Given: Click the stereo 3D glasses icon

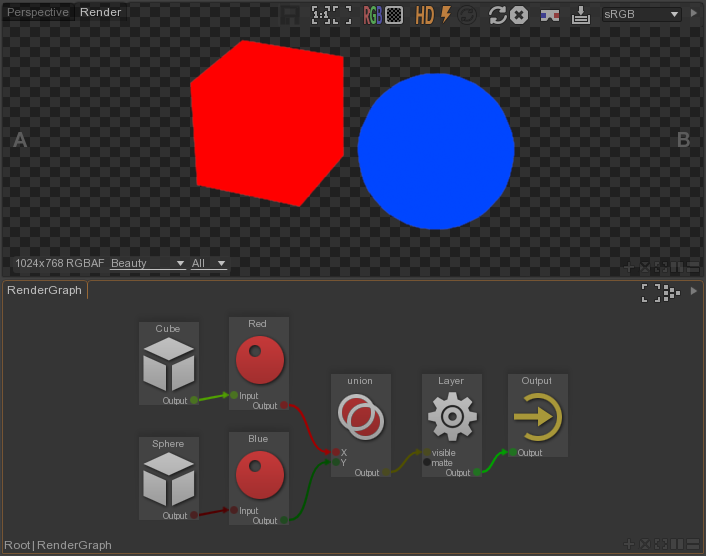Looking at the screenshot, I should coord(549,15).
